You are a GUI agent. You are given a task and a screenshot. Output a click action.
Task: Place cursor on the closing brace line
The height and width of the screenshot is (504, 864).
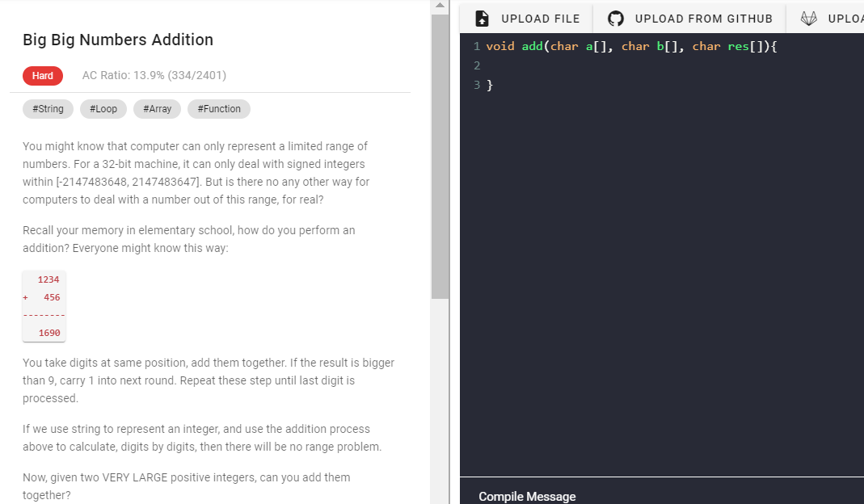[488, 85]
